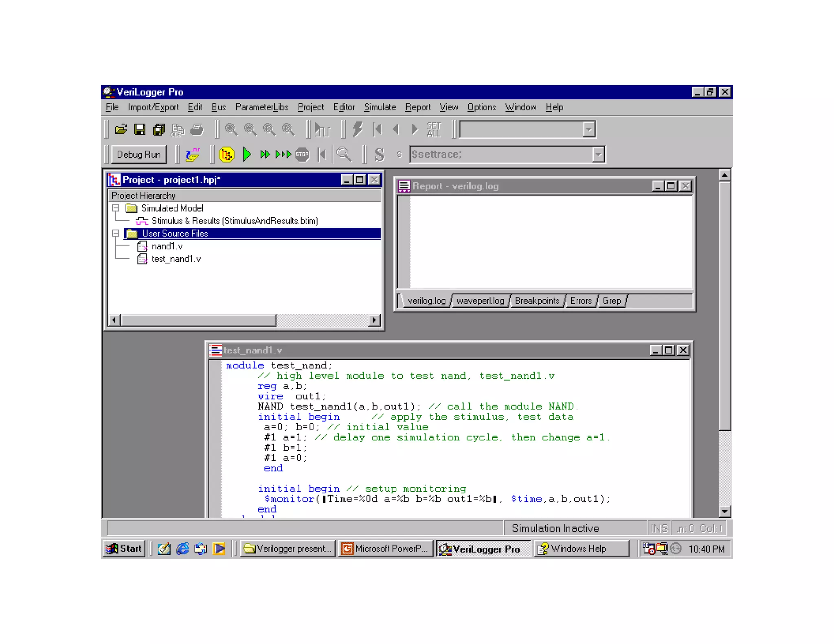The image size is (834, 644).
Task: Open the Simulate menu
Action: tap(380, 107)
